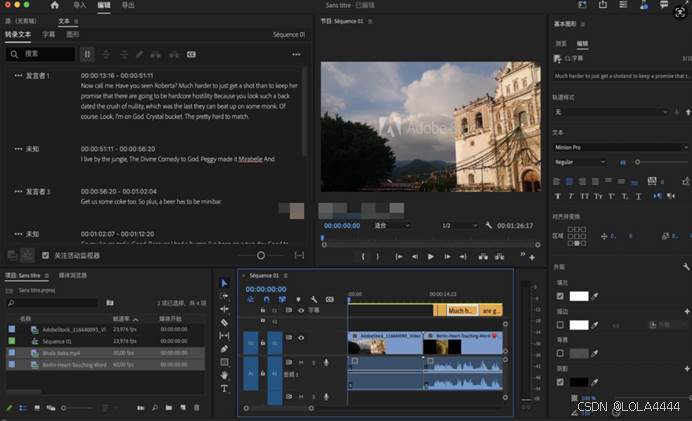The height and width of the screenshot is (421, 692).
Task: Open the 导出 export workspace tab
Action: [128, 5]
